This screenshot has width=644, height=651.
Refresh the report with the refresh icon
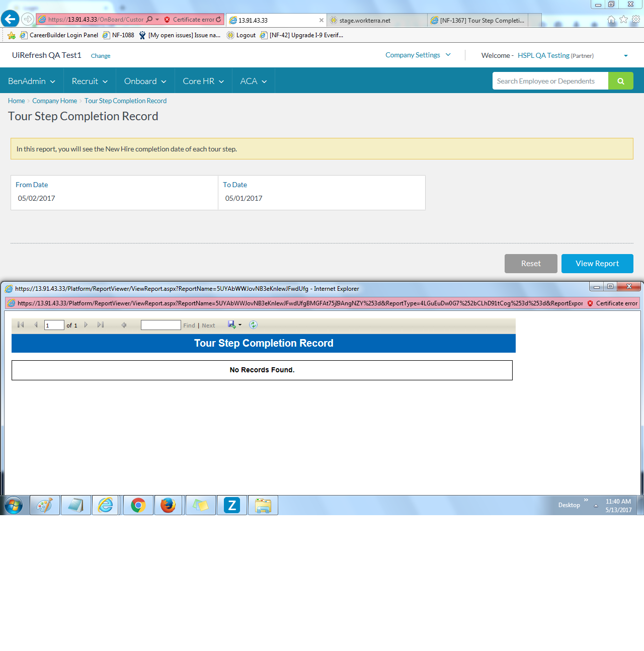[x=254, y=325]
